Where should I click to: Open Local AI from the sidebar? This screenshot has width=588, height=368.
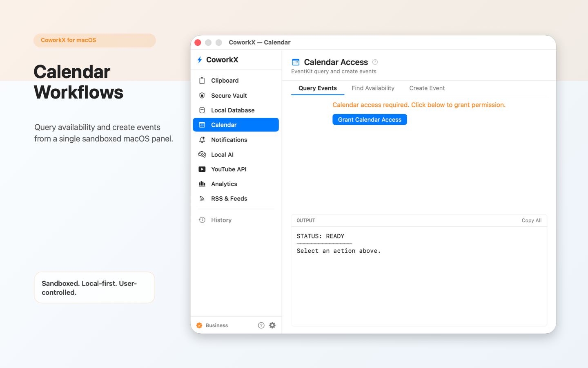236,155
